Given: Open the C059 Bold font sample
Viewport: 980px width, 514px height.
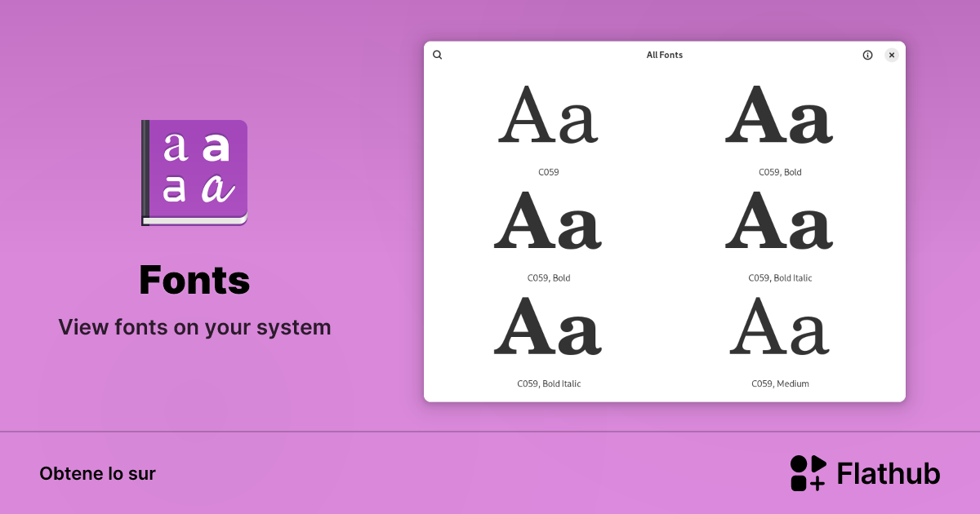Looking at the screenshot, I should 779,118.
